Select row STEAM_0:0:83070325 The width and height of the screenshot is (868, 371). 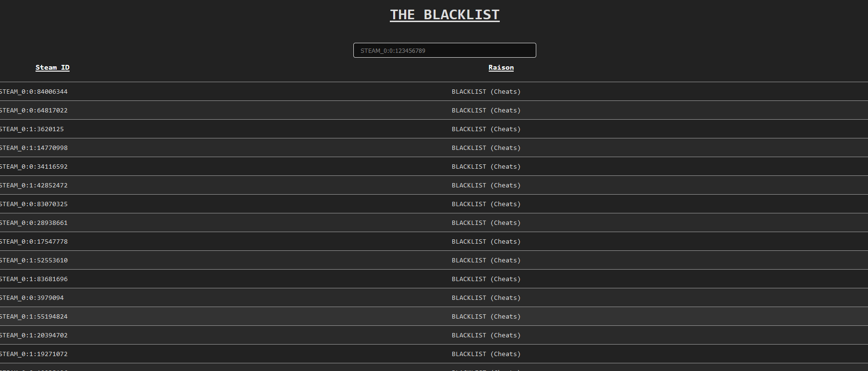point(434,204)
